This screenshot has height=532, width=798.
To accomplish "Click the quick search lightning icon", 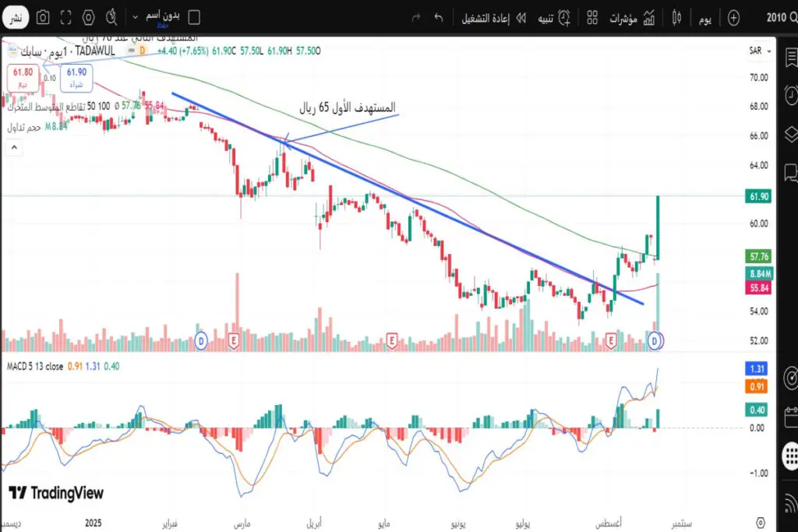I will [x=111, y=16].
